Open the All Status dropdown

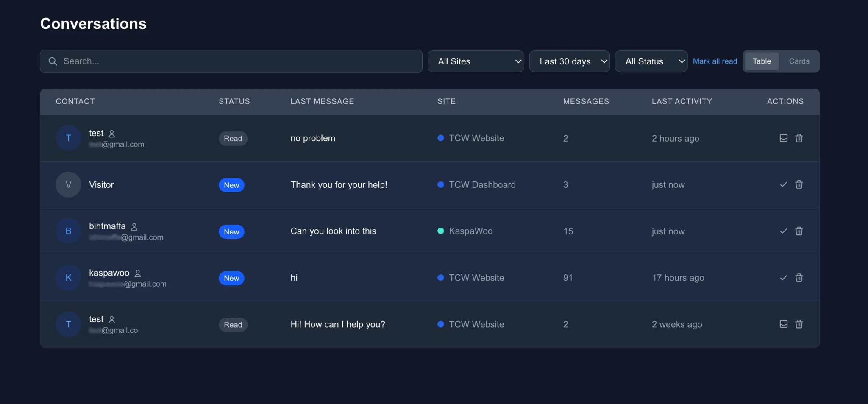tap(651, 61)
